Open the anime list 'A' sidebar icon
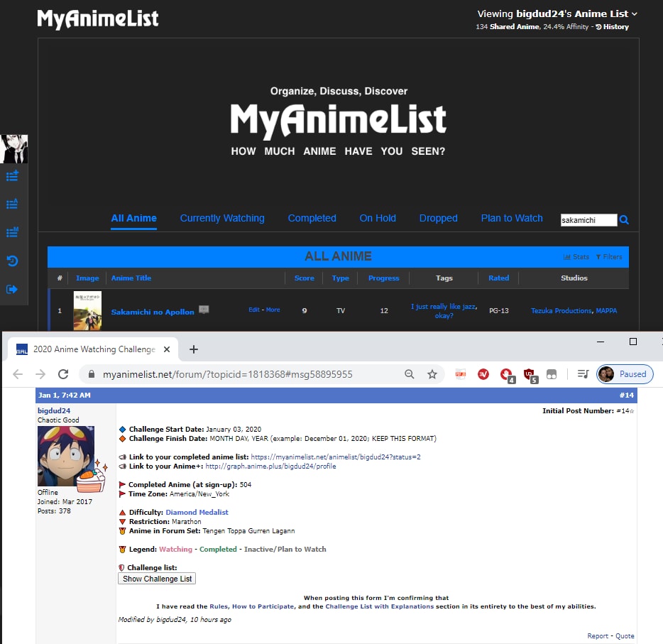663x644 pixels. (12, 204)
